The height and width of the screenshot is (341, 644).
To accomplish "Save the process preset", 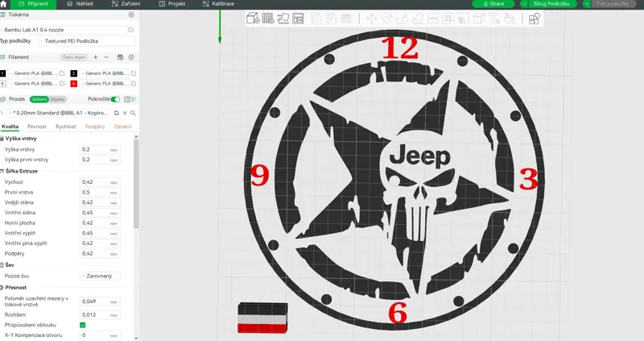I will pos(117,113).
